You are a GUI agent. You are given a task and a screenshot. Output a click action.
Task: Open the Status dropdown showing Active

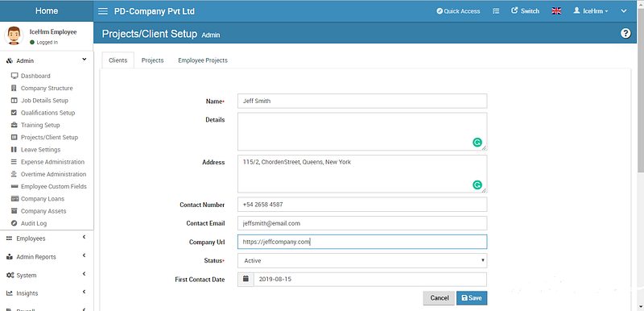click(x=362, y=260)
